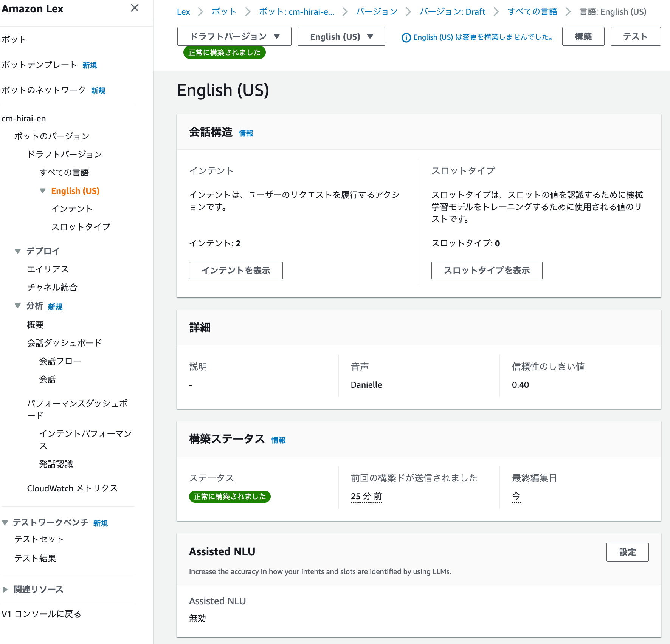Open CloudWatch メトリクス in the sidebar

72,488
